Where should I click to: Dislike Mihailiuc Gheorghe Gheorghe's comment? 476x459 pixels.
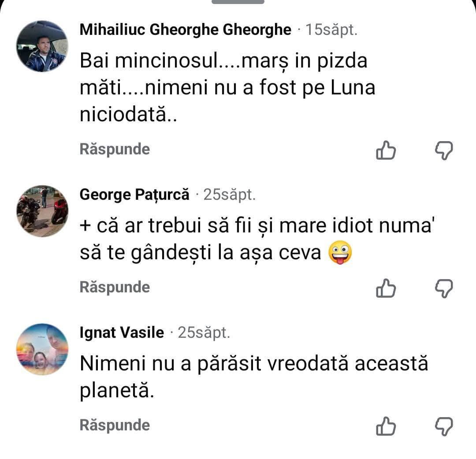[x=444, y=151]
